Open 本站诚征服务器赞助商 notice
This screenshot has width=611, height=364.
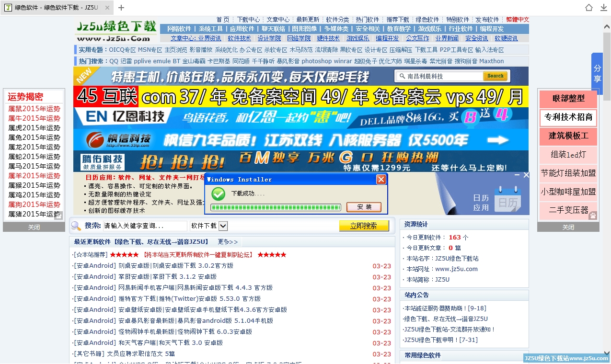coord(445,308)
